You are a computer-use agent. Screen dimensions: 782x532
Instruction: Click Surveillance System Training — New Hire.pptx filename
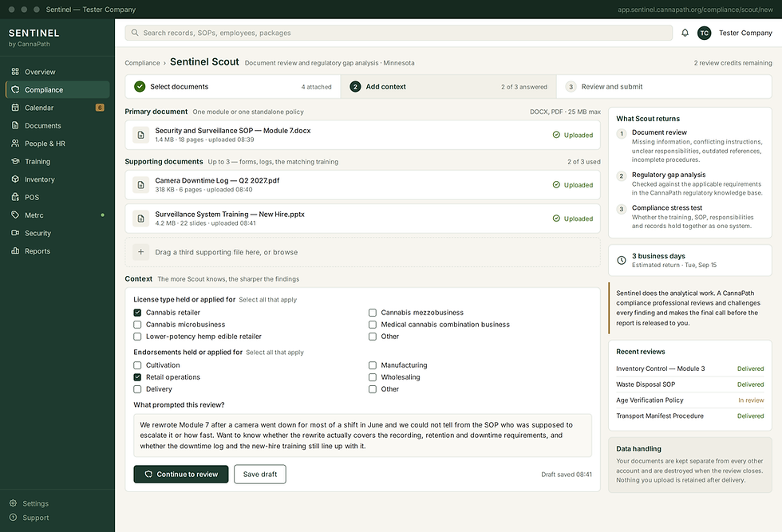click(x=230, y=215)
